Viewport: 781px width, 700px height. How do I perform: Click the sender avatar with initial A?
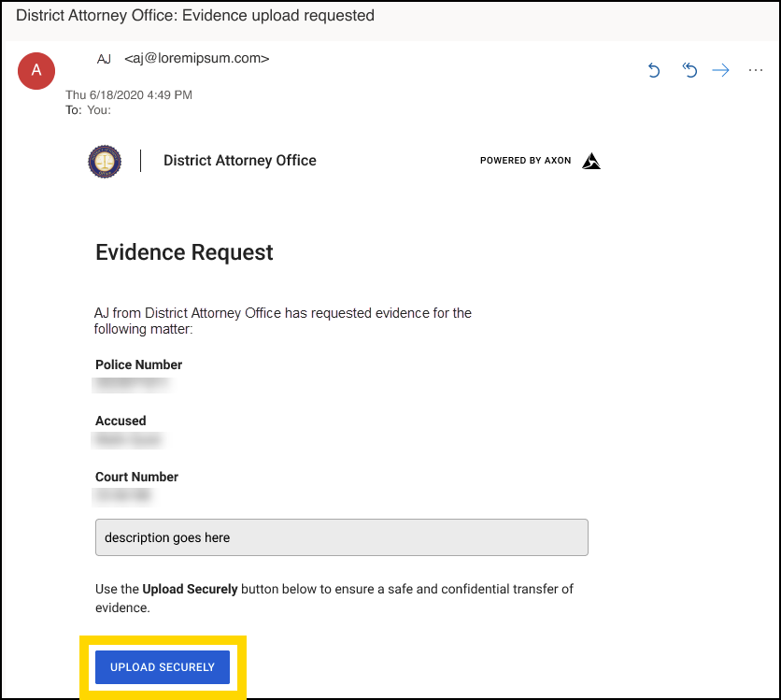36,71
